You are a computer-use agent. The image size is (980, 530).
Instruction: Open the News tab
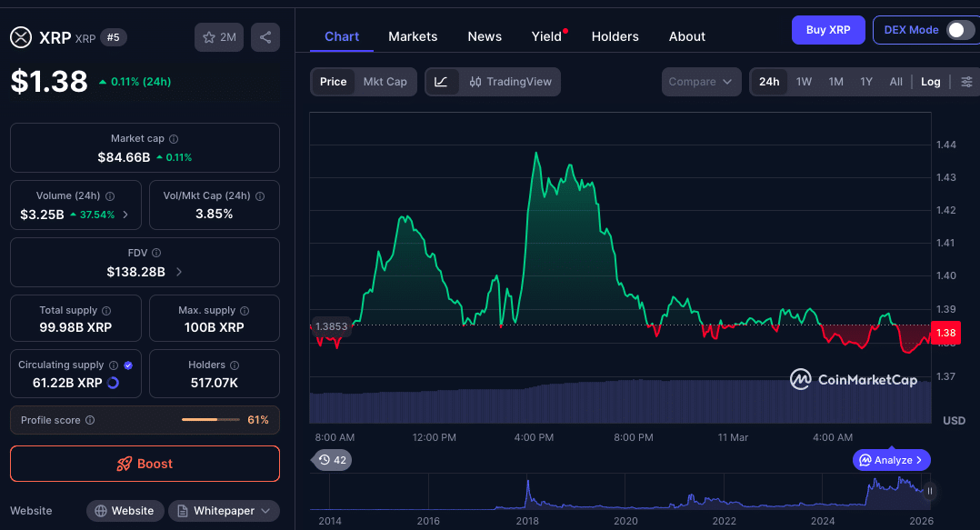click(x=485, y=37)
